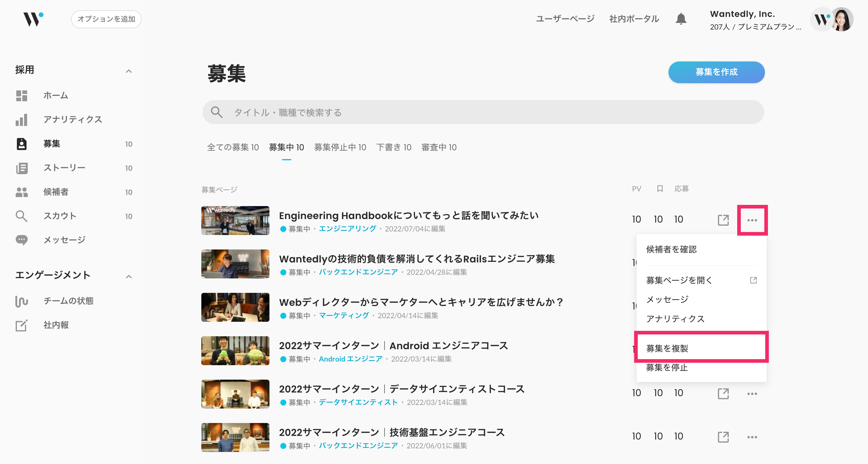Click the bookmark column header icon
The height and width of the screenshot is (464, 868).
(660, 189)
